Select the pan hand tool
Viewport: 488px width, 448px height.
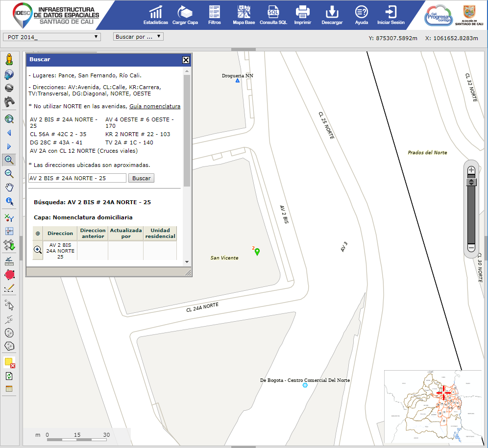[9, 187]
